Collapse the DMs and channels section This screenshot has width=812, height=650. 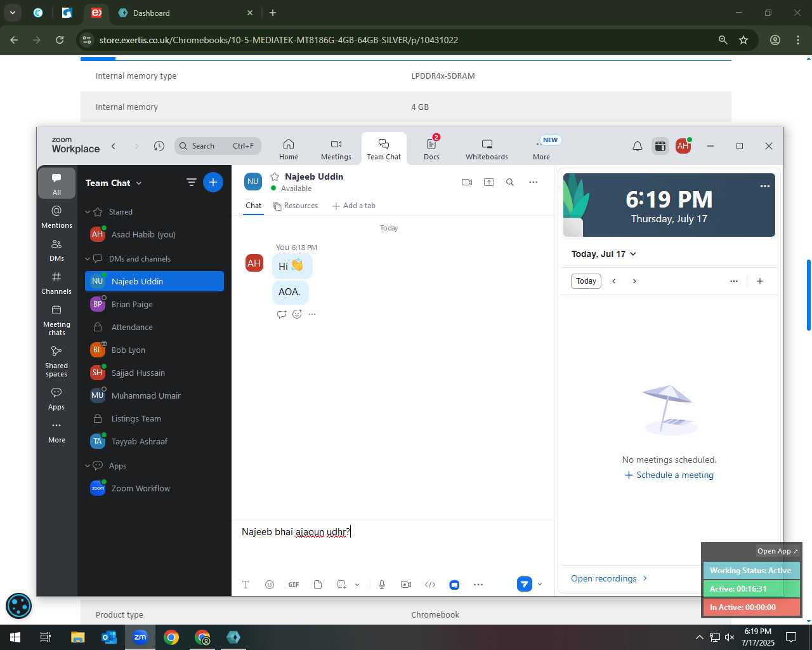(88, 259)
